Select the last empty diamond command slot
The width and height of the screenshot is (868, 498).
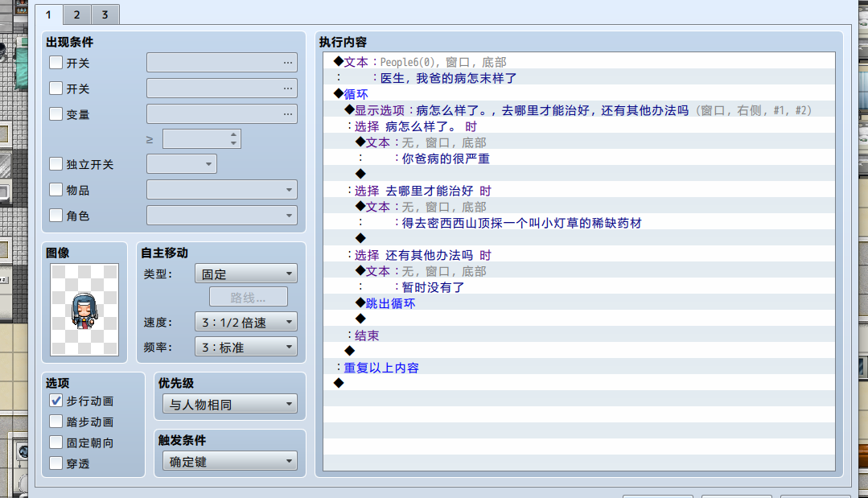[x=579, y=383]
